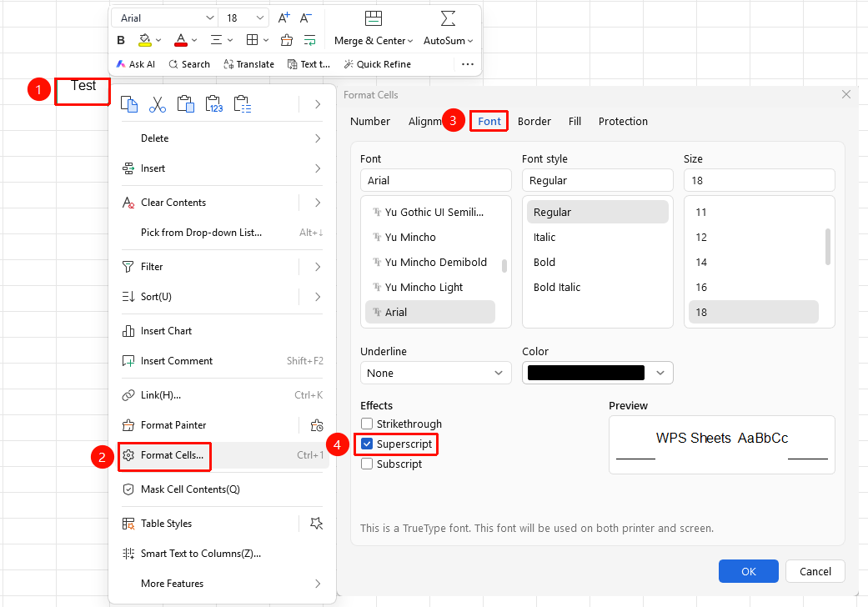Choose Format Cells... from the context menu
868x607 pixels.
pos(222,455)
